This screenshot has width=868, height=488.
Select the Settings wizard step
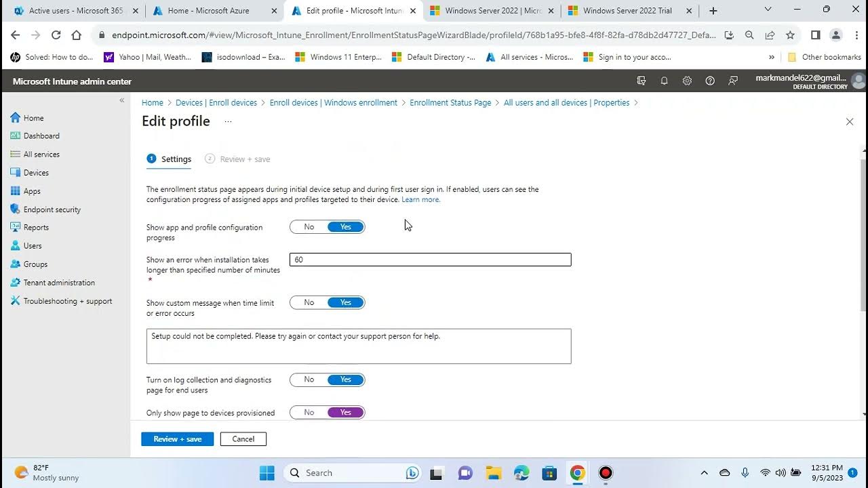(169, 159)
